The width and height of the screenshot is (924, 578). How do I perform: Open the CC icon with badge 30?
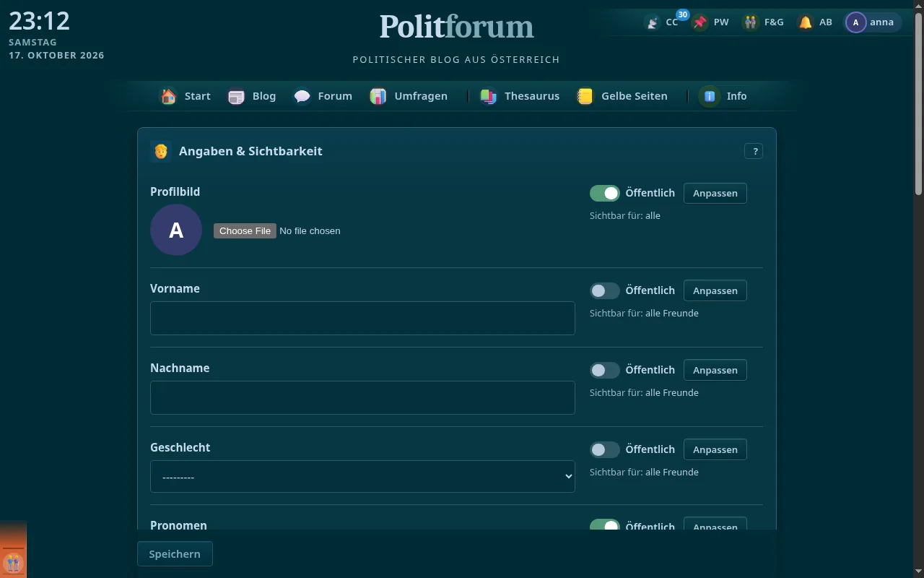coord(653,22)
